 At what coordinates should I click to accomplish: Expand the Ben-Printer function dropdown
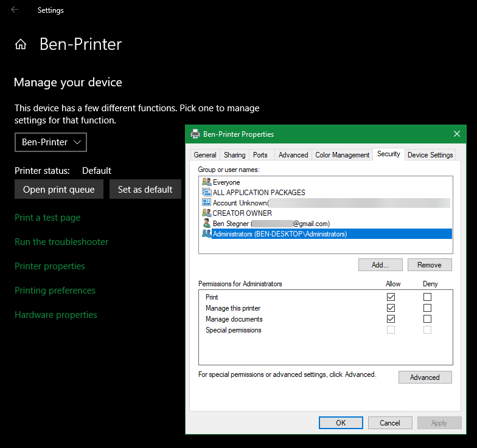coord(51,142)
